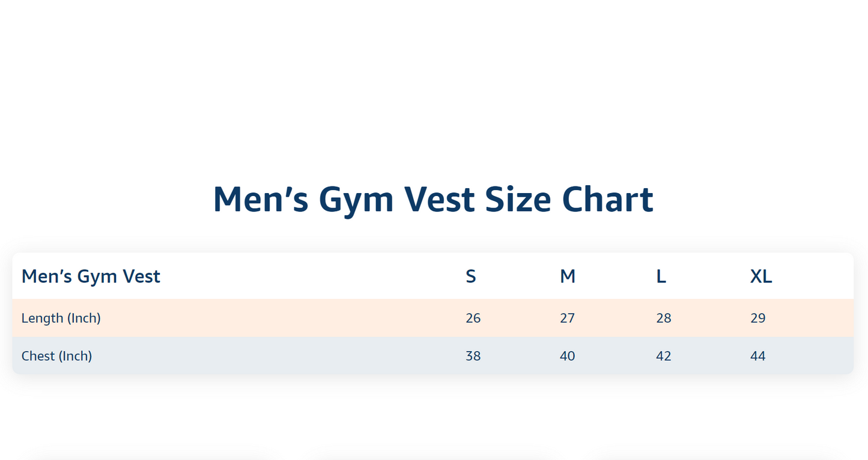This screenshot has width=868, height=460.
Task: Click the length value 28 cell
Action: [663, 318]
